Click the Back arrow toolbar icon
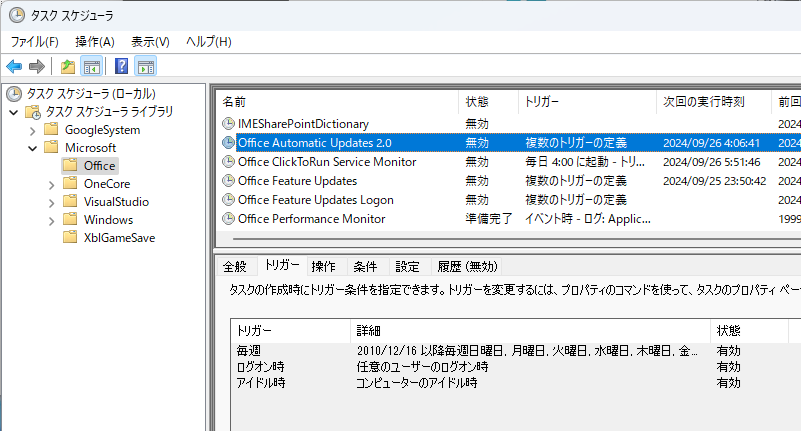The image size is (801, 431). coord(14,66)
